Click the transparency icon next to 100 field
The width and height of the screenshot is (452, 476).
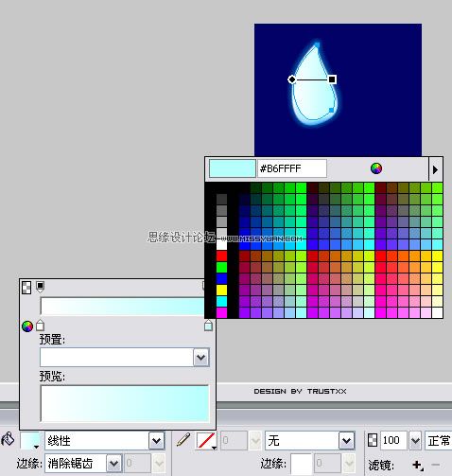(373, 440)
